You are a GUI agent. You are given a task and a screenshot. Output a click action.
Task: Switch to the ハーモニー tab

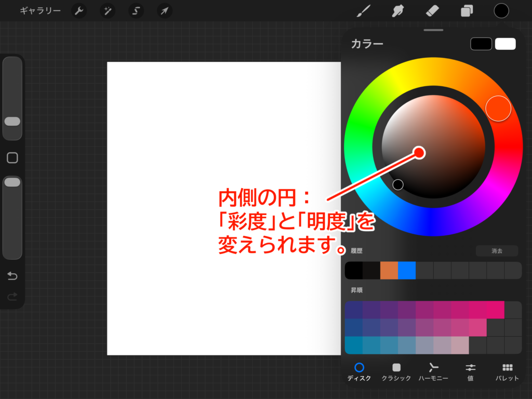[x=433, y=372]
